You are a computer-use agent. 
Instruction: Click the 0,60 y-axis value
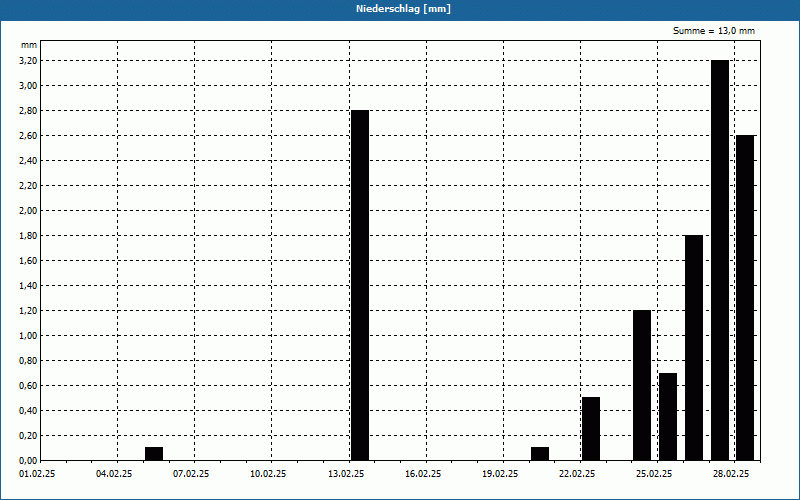(28, 386)
